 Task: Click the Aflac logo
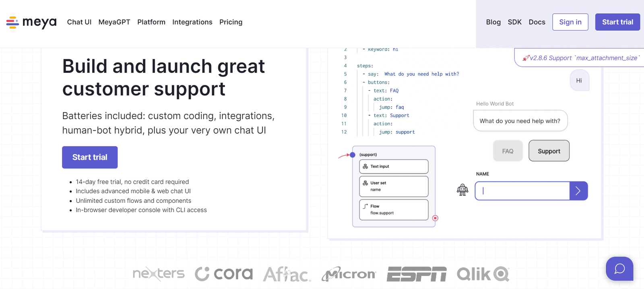(287, 275)
